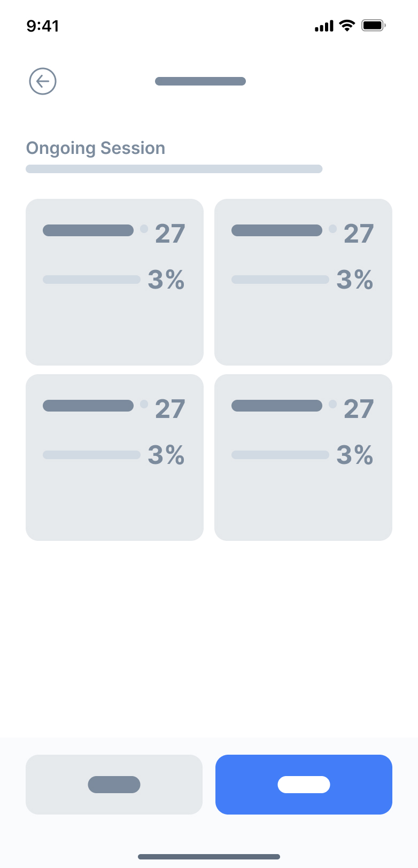Select the top-left card's 27 value
Viewport: 418px width, 868px height.
[x=170, y=234]
